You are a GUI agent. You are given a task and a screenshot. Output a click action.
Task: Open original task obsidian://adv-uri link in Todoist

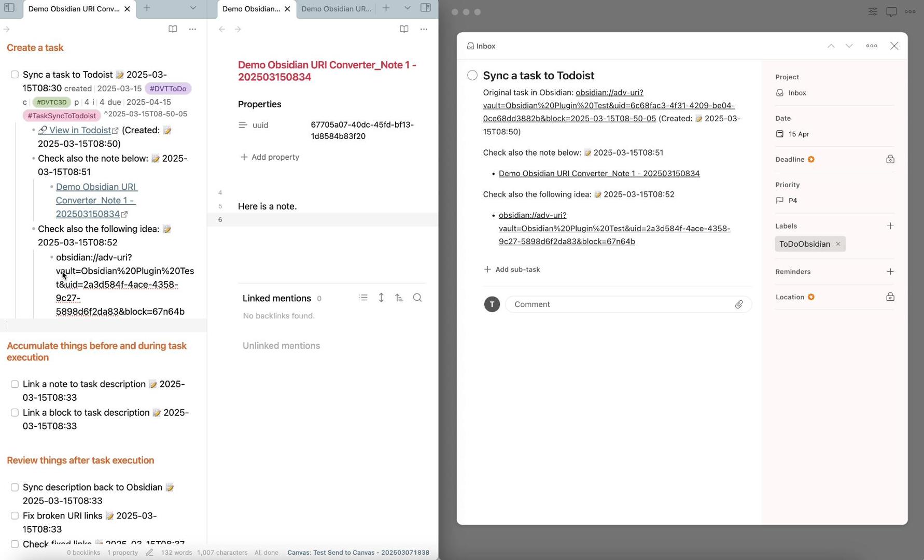click(609, 105)
